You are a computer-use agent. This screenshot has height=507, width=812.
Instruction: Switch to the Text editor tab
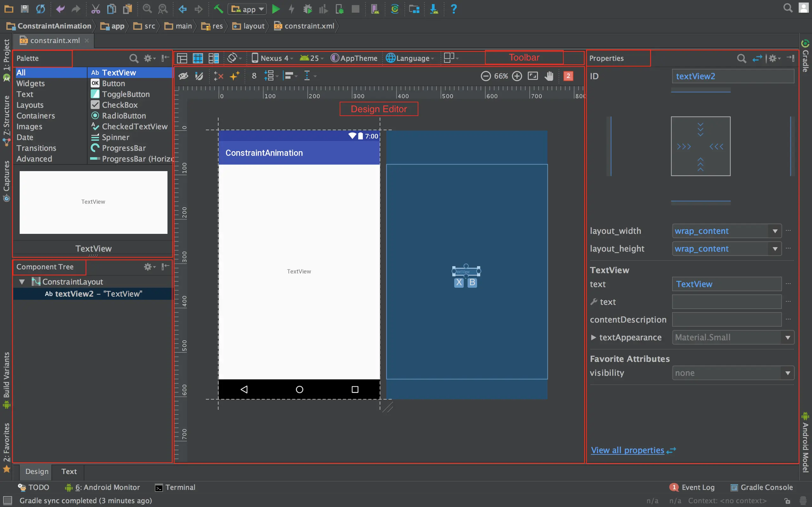click(69, 472)
